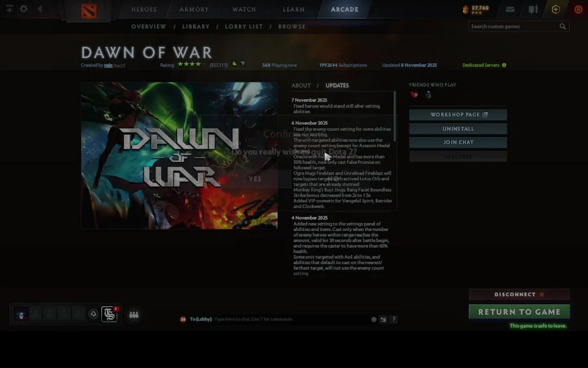Open the Watch tab
The width and height of the screenshot is (588, 368).
pos(244,9)
